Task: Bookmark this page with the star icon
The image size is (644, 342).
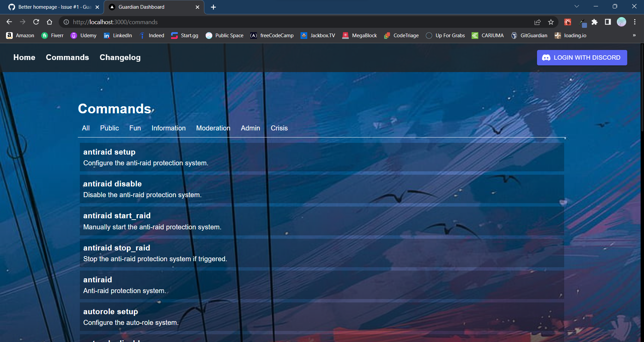Action: pos(550,22)
